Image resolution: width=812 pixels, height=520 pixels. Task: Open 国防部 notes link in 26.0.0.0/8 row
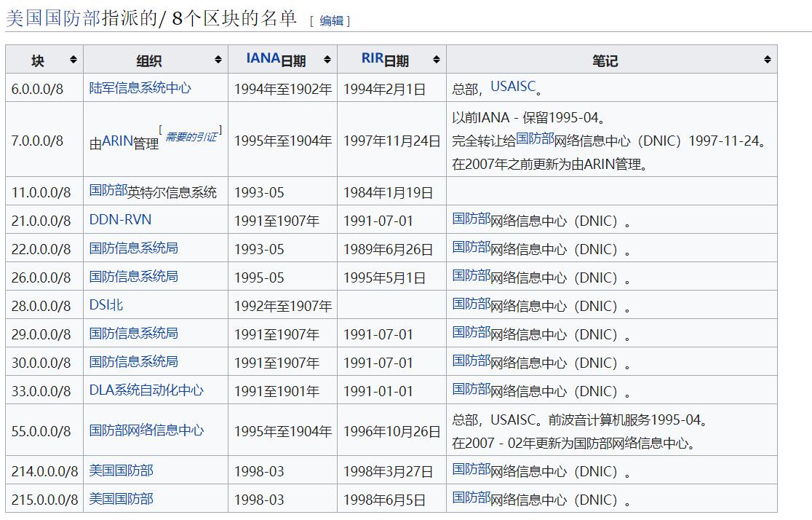[x=471, y=276]
